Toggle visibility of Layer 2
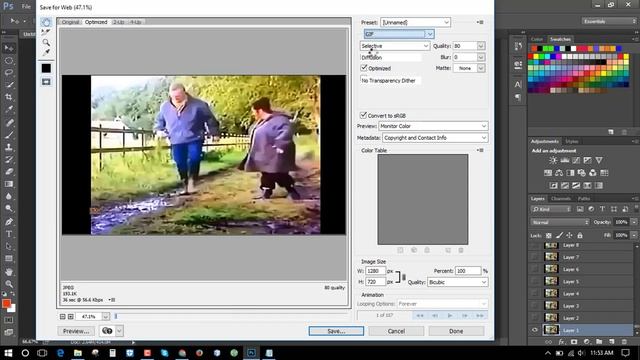The height and width of the screenshot is (360, 640). [535, 318]
